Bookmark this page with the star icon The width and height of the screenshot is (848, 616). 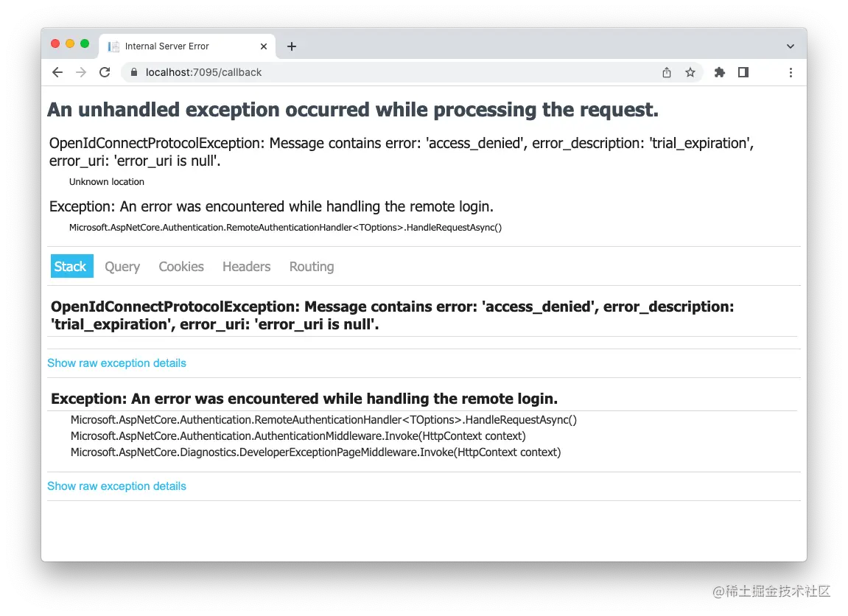[x=690, y=72]
